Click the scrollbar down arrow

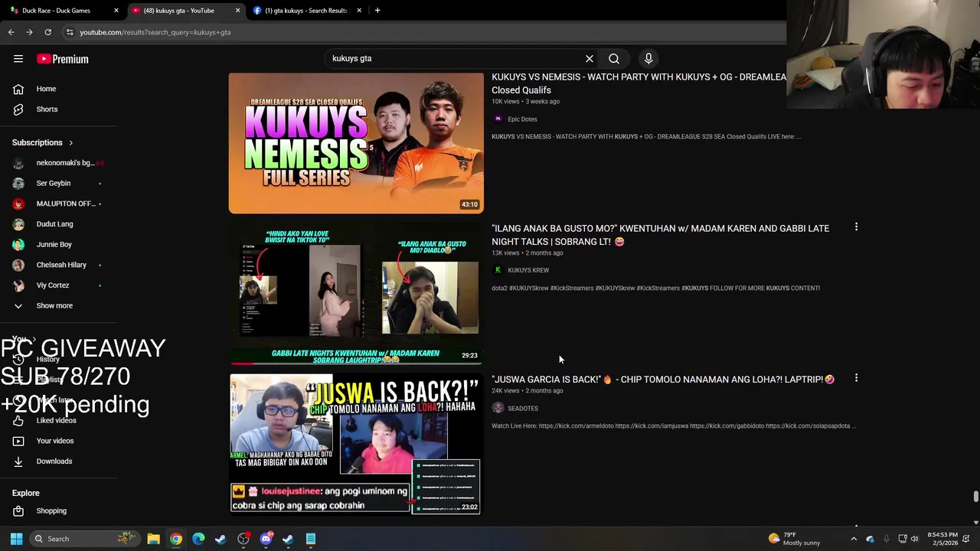point(976,523)
